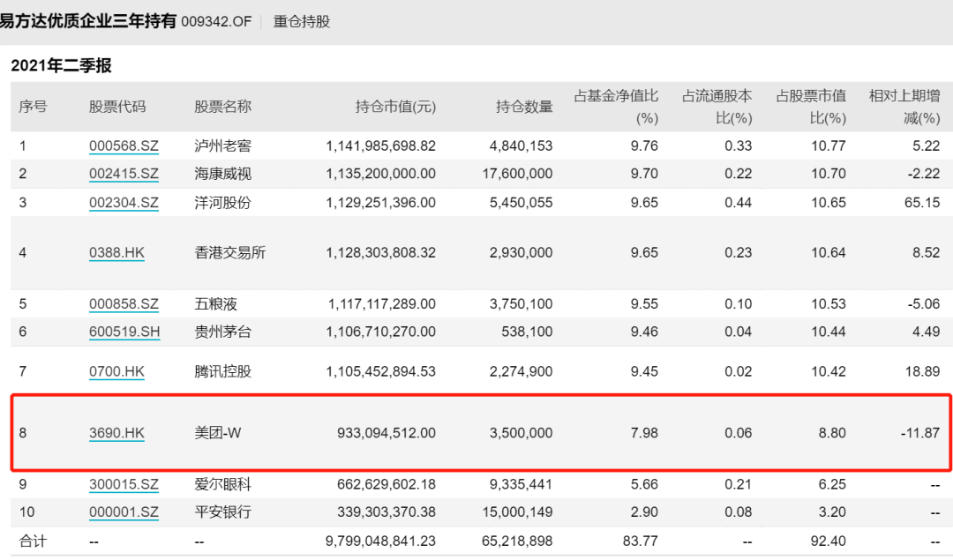Open stock code link 002304.SZ

pos(124,202)
